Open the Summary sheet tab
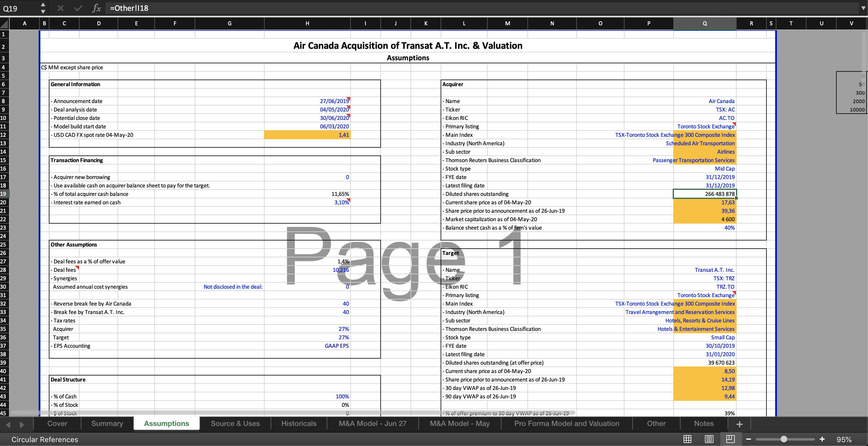868x446 pixels. [x=107, y=423]
